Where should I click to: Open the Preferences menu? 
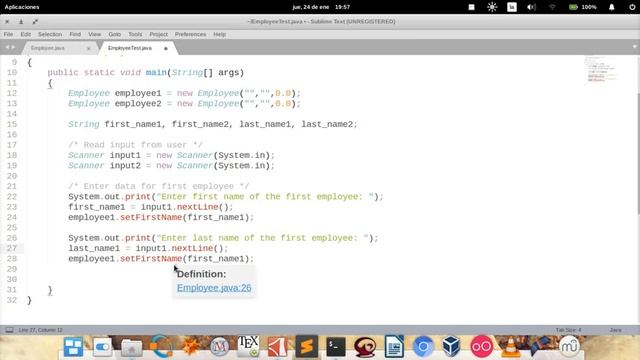190,34
